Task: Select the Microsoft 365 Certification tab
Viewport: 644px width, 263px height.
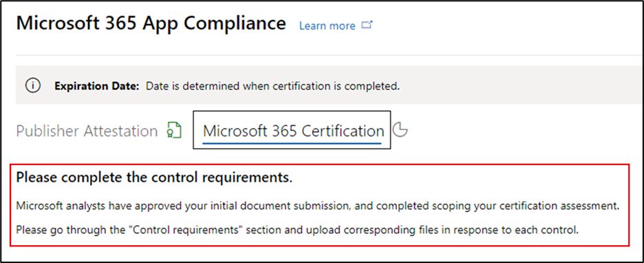Action: tap(293, 131)
